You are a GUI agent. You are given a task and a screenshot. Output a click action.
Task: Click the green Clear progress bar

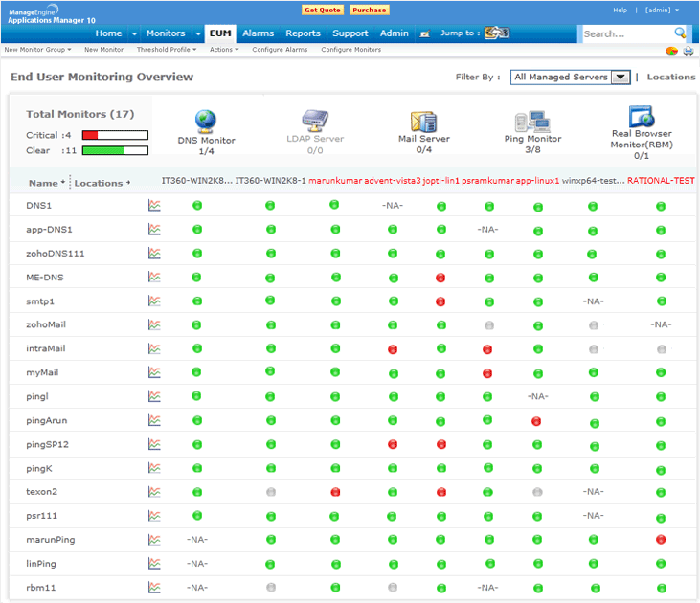pyautogui.click(x=115, y=150)
